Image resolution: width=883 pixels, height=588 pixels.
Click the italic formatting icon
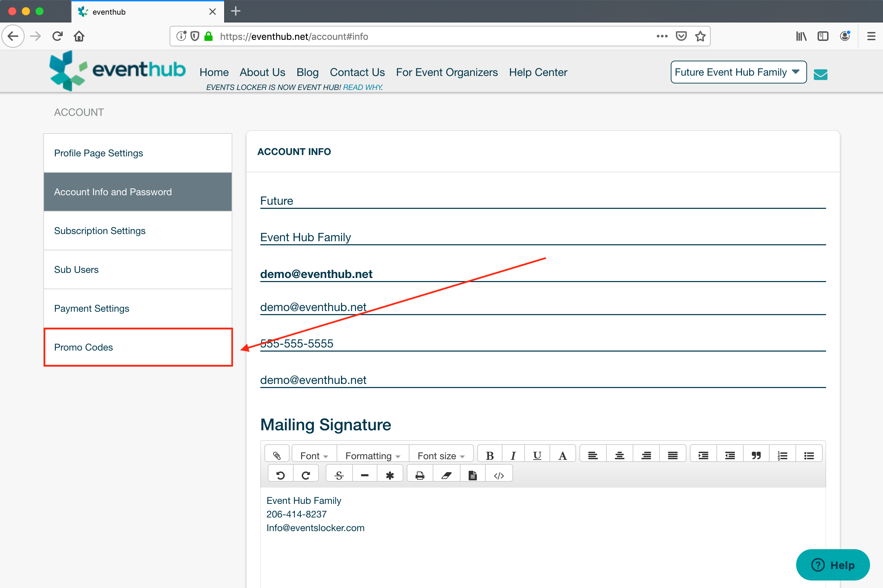tap(513, 455)
